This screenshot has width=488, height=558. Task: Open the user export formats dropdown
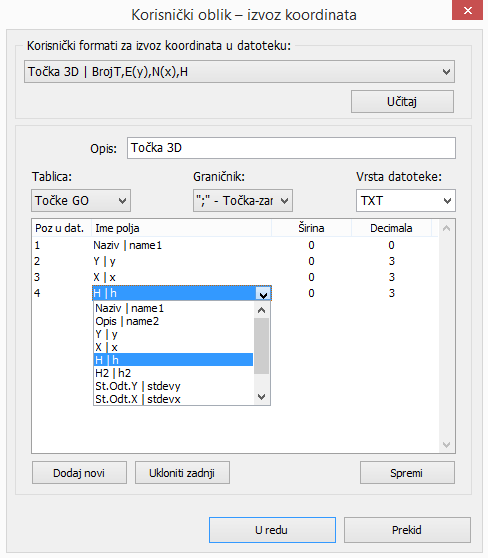pyautogui.click(x=239, y=72)
